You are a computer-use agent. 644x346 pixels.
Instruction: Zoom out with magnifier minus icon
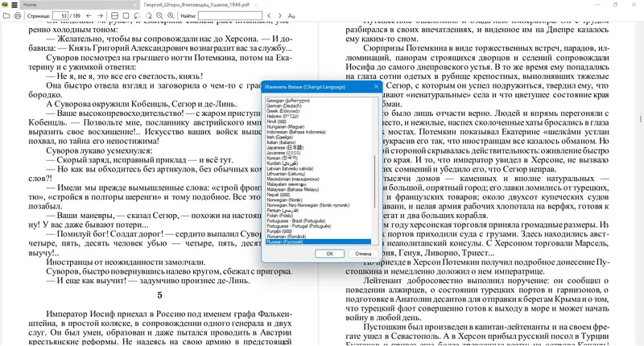(x=159, y=15)
